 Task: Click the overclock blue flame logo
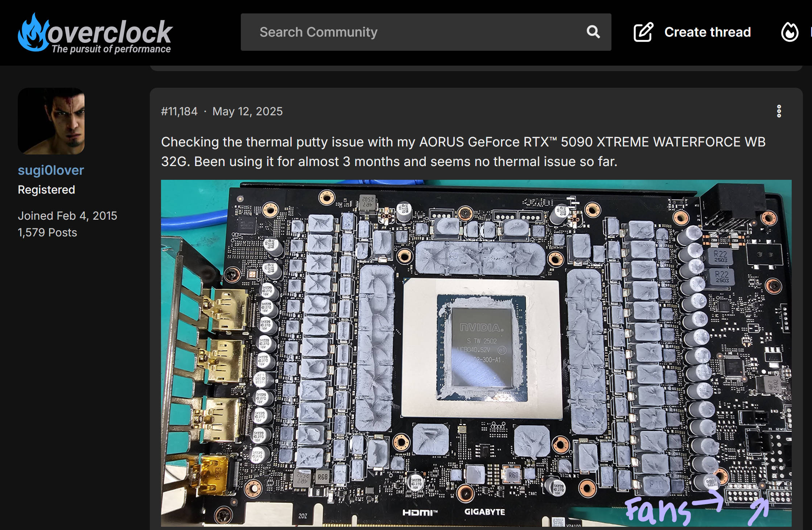pyautogui.click(x=33, y=33)
